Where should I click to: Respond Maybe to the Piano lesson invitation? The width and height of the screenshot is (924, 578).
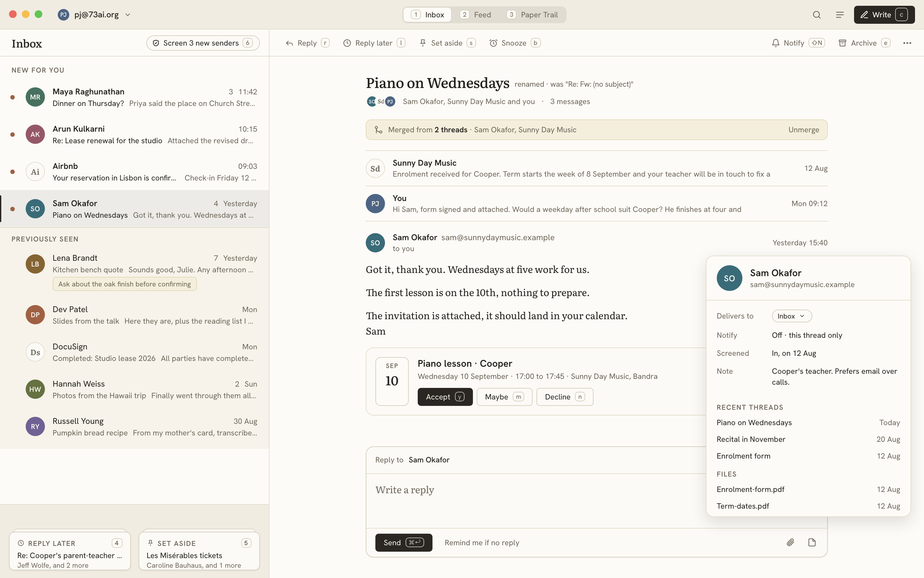[x=504, y=397]
